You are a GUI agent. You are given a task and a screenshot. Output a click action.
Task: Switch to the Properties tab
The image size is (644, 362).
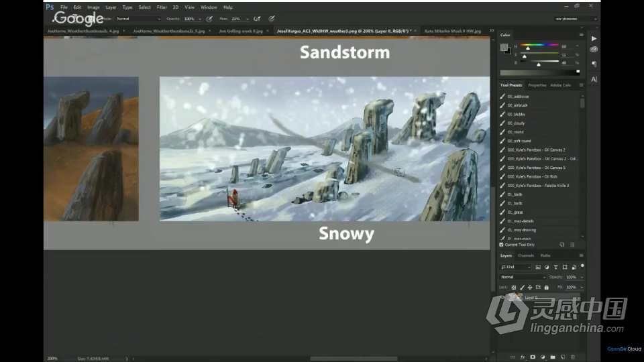tap(537, 85)
